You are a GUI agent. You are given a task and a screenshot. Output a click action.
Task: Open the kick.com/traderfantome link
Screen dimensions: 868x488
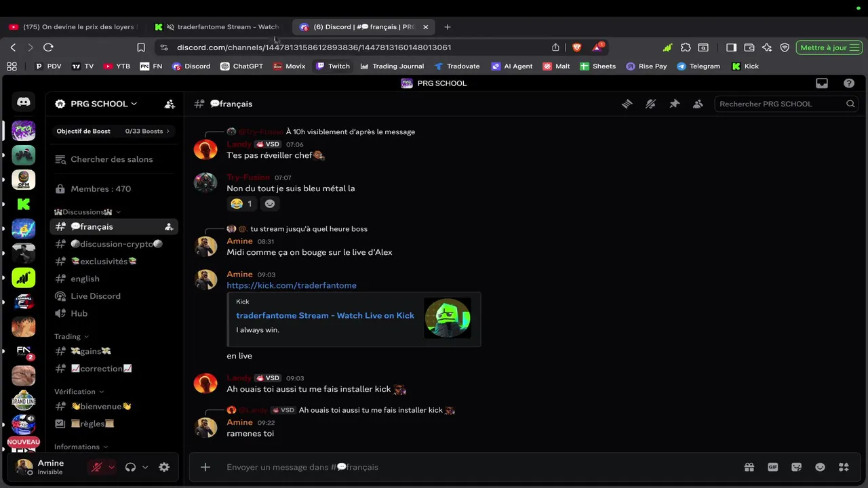click(x=292, y=285)
